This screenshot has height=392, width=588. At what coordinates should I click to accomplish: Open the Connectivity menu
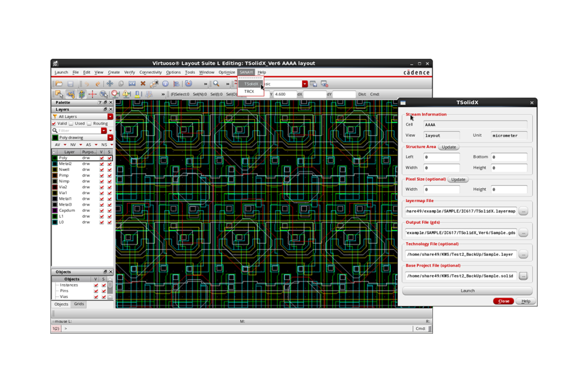(x=150, y=72)
